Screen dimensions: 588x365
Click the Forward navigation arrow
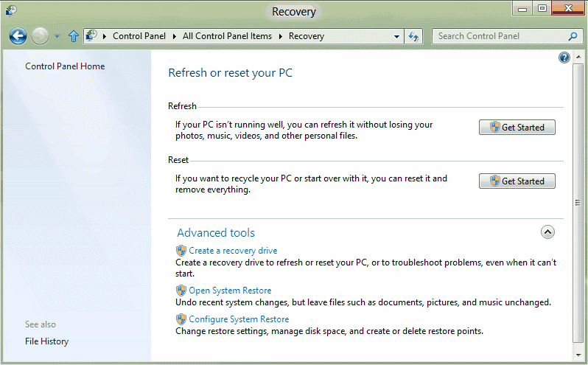[x=41, y=35]
